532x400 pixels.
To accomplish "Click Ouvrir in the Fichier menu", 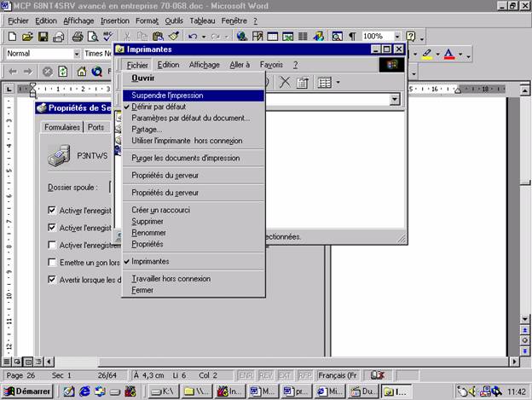I will (x=194, y=78).
